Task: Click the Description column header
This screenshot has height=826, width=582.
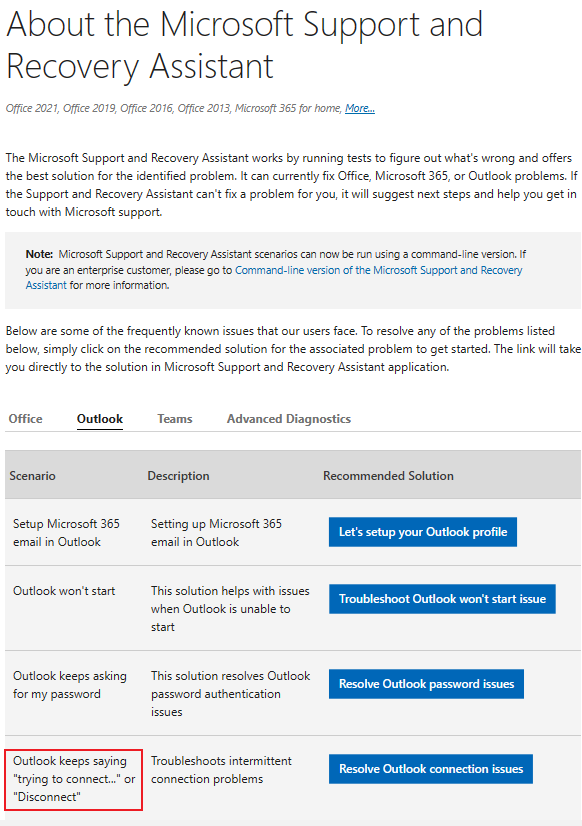Action: 178,475
